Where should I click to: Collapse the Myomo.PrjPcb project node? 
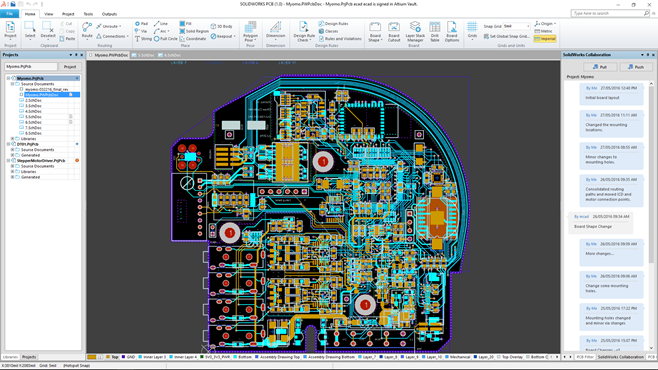tap(8, 78)
